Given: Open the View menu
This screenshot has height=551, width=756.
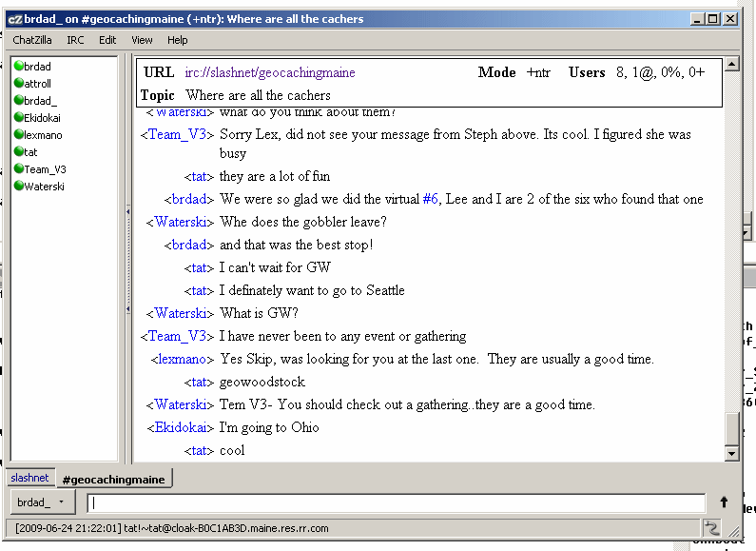Looking at the screenshot, I should pos(142,40).
